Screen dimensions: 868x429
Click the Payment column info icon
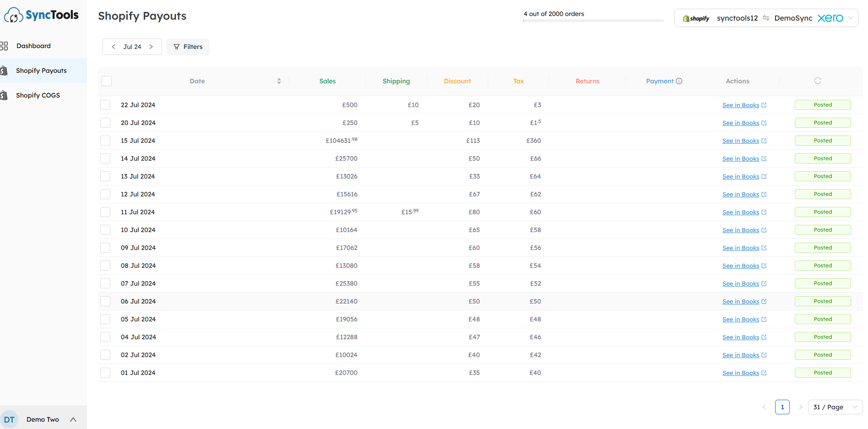pyautogui.click(x=679, y=81)
